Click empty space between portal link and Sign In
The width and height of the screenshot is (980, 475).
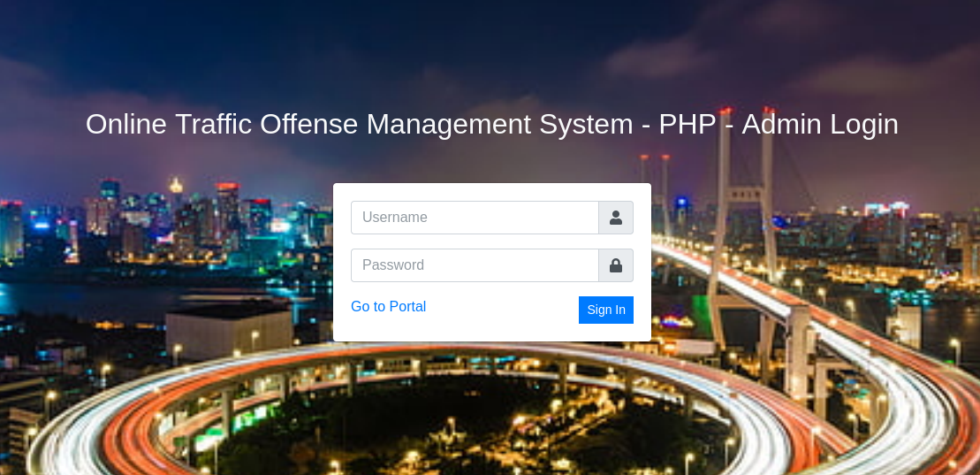(x=502, y=310)
